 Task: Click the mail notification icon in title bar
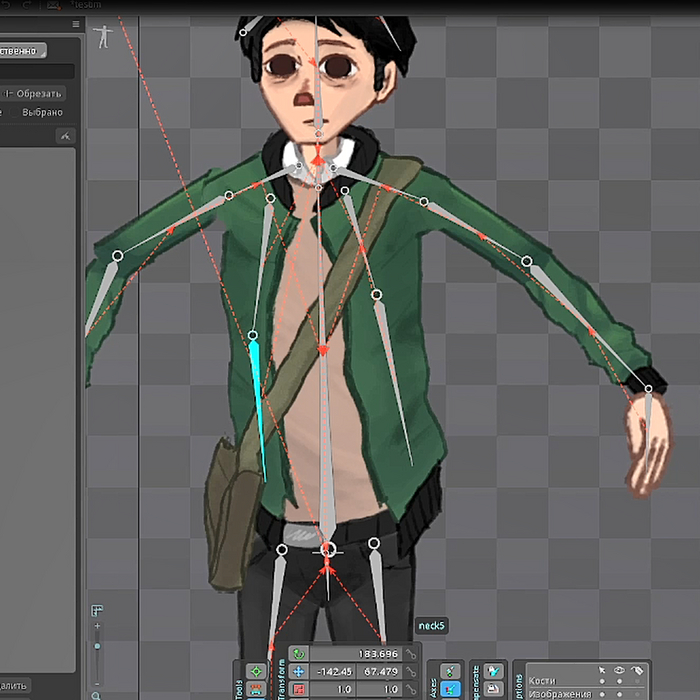pyautogui.click(x=53, y=5)
